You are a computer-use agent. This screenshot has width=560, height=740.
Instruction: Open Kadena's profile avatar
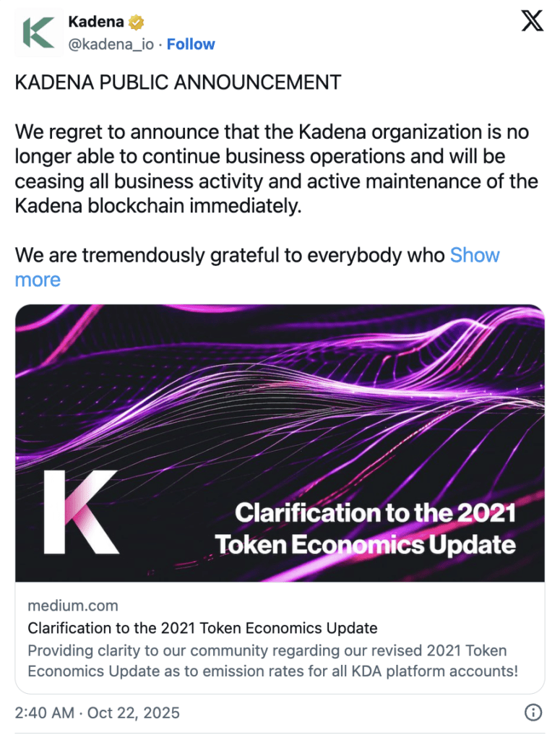tap(38, 33)
